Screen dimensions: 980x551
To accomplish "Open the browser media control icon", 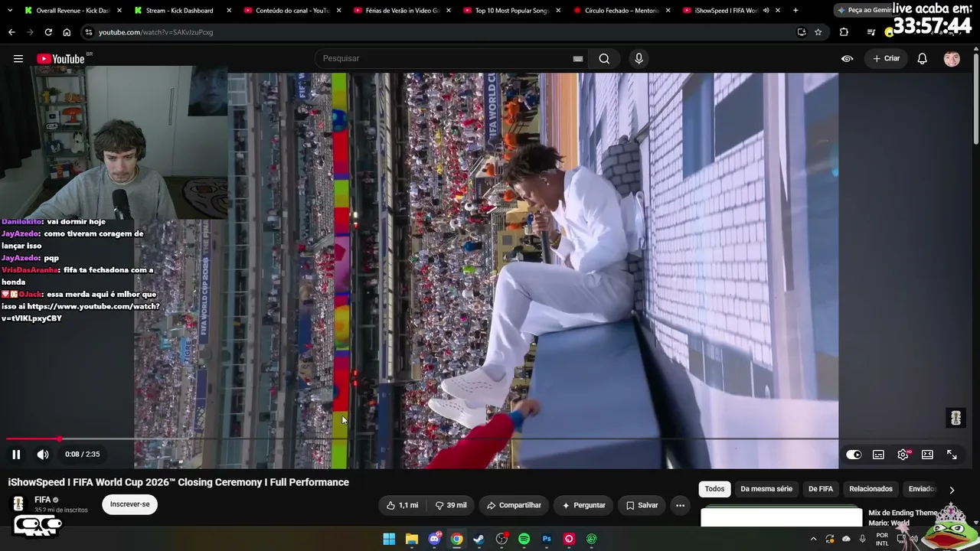I will [871, 32].
